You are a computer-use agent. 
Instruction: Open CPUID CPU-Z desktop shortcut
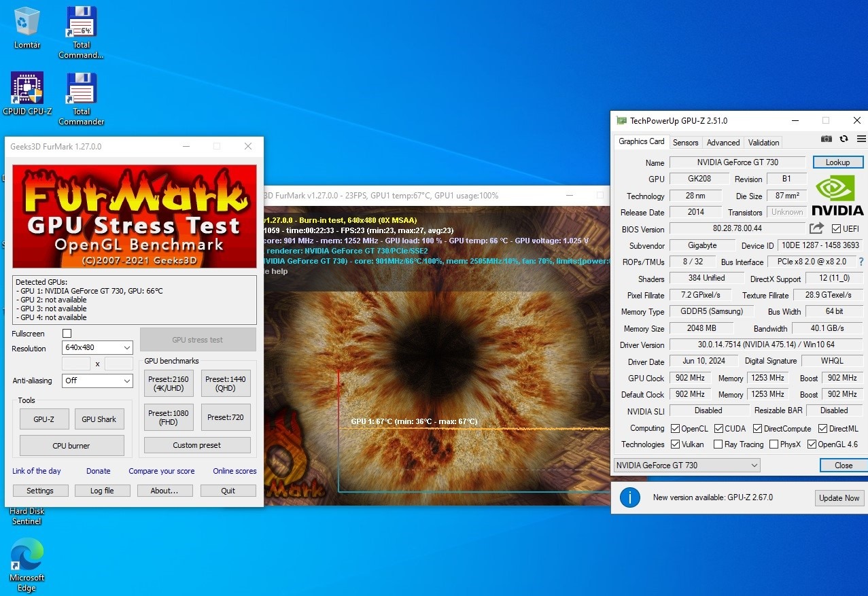point(27,94)
